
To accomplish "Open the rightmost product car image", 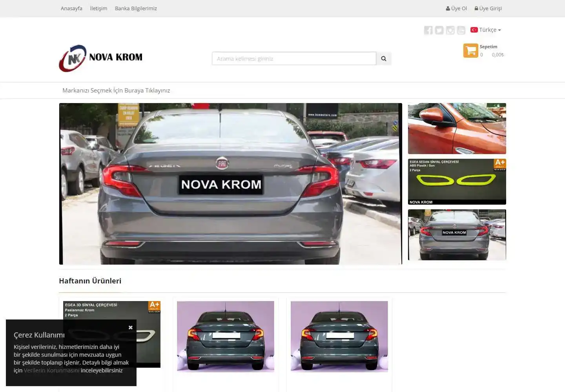I will click(339, 336).
